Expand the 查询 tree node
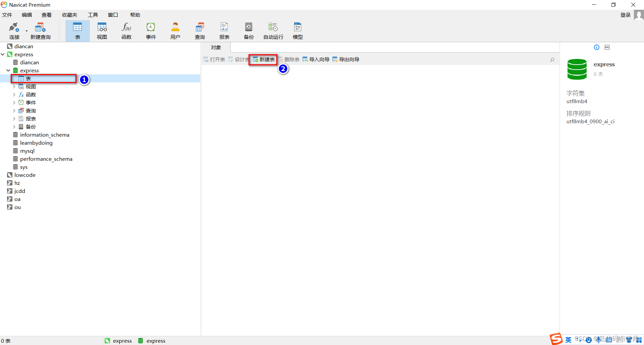This screenshot has width=644, height=345. [x=14, y=111]
